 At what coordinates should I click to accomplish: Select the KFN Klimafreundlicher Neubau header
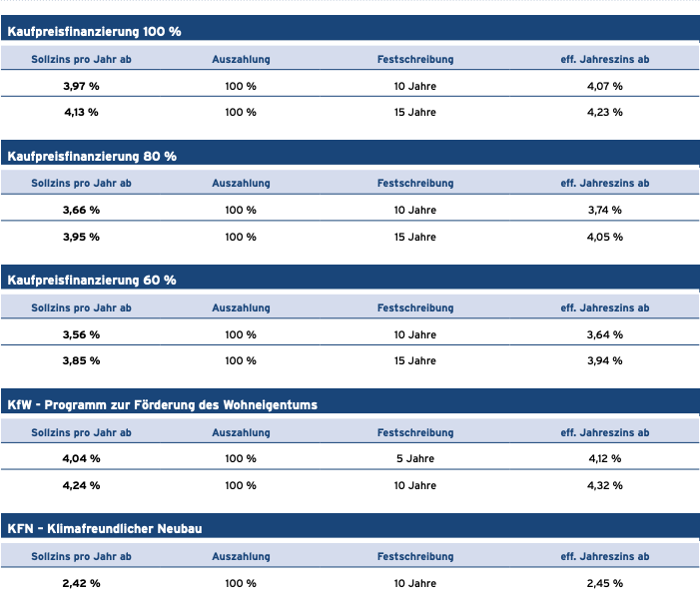[x=105, y=528]
